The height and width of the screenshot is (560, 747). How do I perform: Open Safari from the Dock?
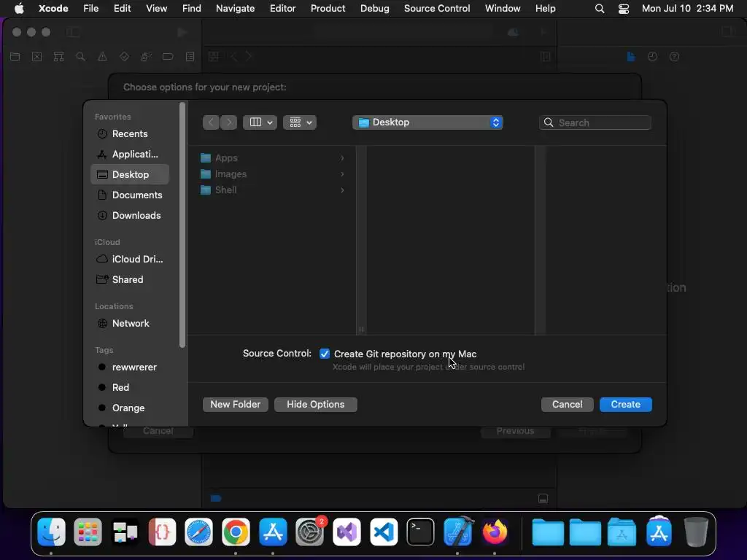click(x=198, y=532)
